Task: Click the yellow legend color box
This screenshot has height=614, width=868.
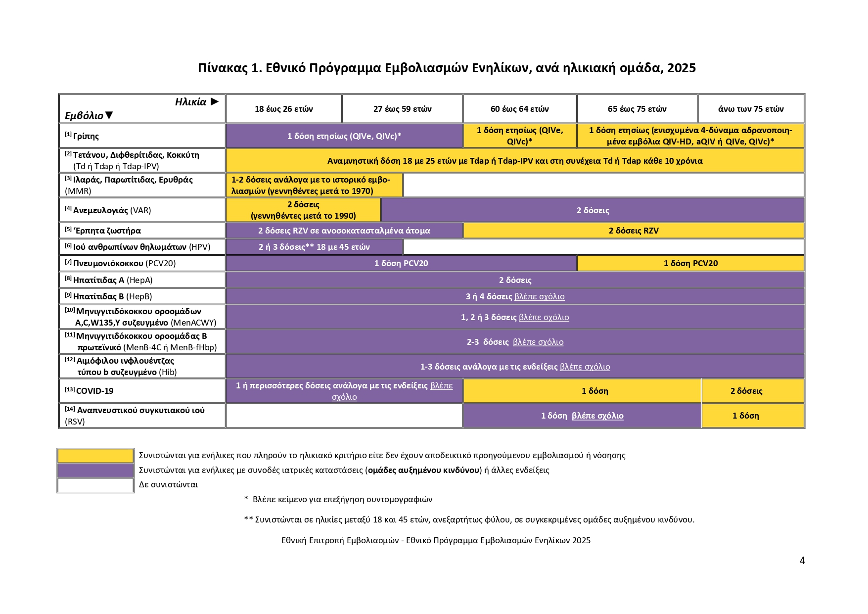Action: click(95, 455)
